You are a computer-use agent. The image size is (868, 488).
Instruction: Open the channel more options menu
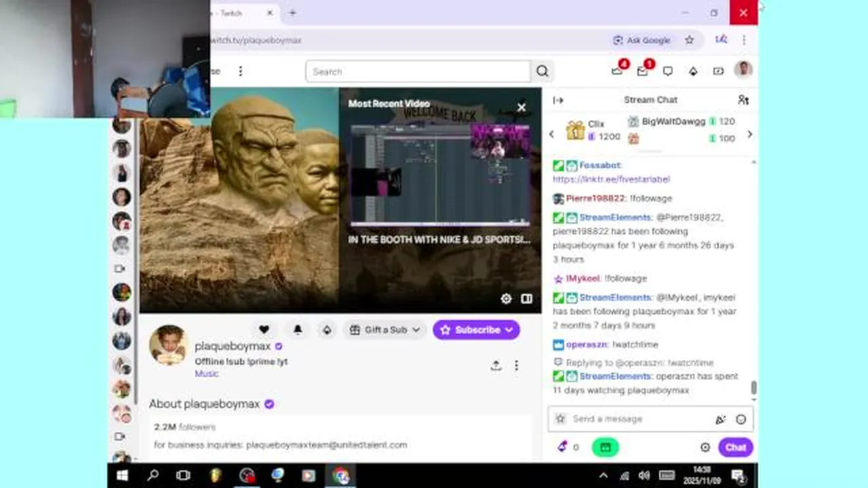pos(516,365)
